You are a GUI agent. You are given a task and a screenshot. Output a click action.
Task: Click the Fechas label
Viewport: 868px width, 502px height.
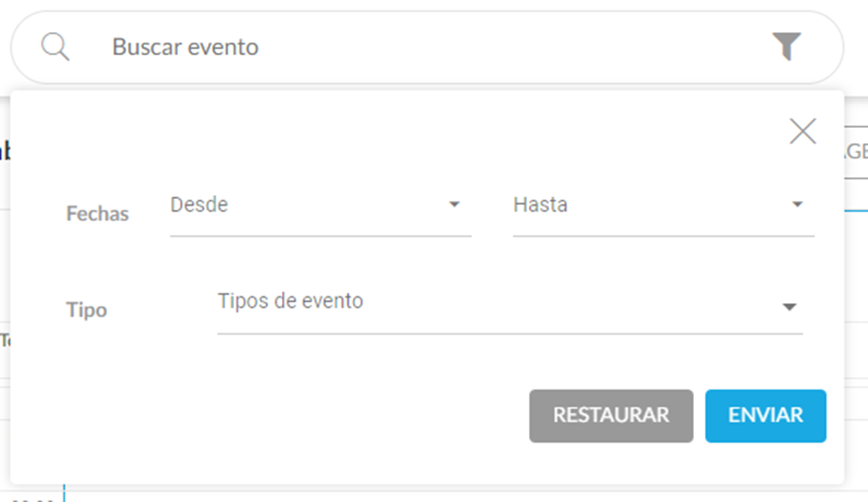97,213
